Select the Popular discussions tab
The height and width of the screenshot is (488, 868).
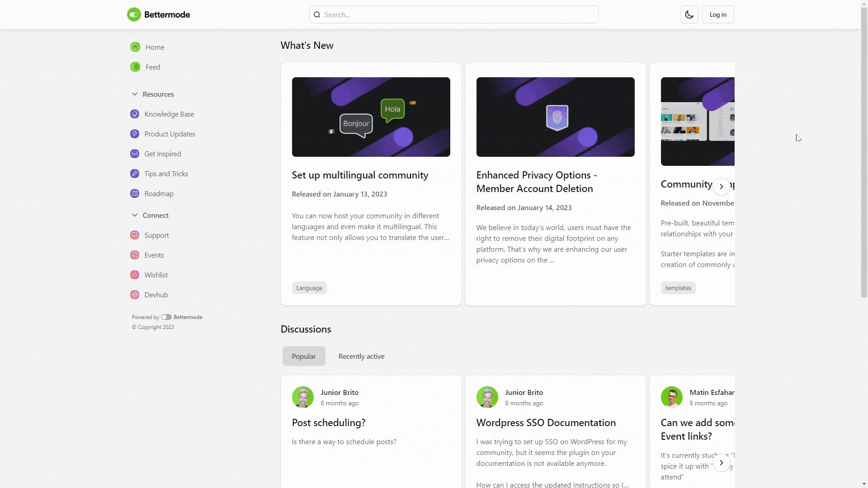pos(303,356)
